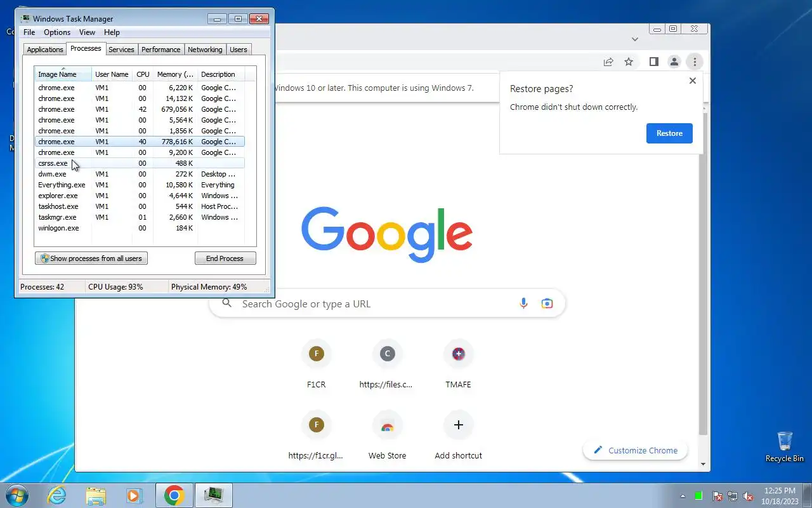
Task: Click Restore button in Chrome popup
Action: [x=669, y=133]
